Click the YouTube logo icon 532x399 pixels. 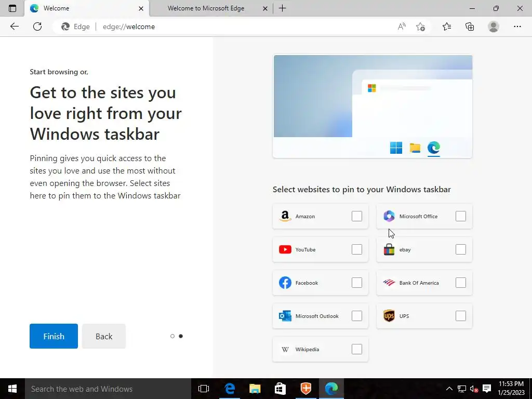point(285,249)
